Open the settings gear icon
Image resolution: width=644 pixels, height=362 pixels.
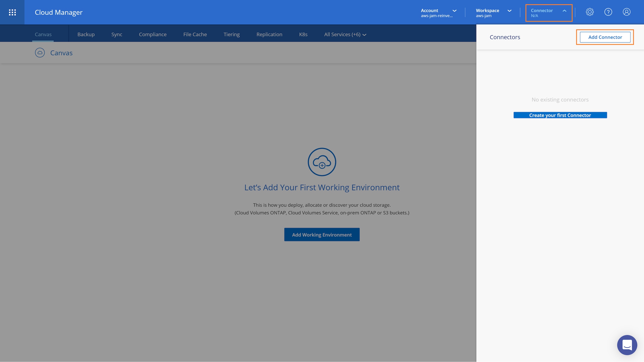tap(590, 12)
